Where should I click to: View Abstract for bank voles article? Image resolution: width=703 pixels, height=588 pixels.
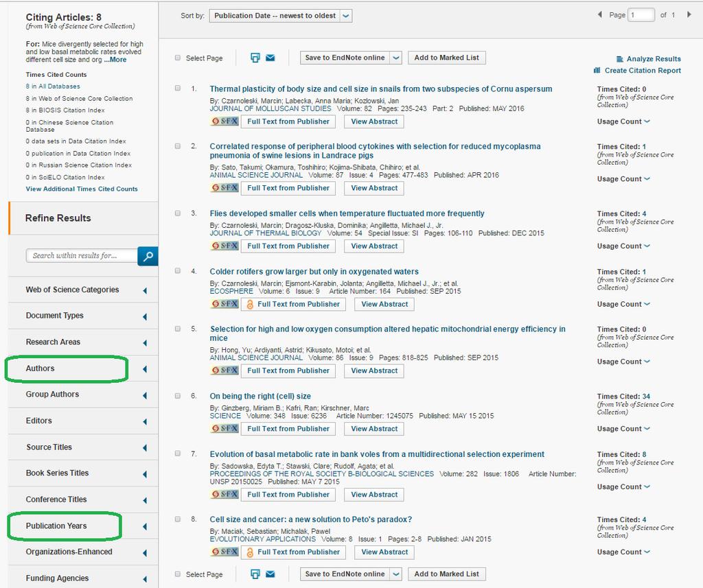tap(374, 495)
